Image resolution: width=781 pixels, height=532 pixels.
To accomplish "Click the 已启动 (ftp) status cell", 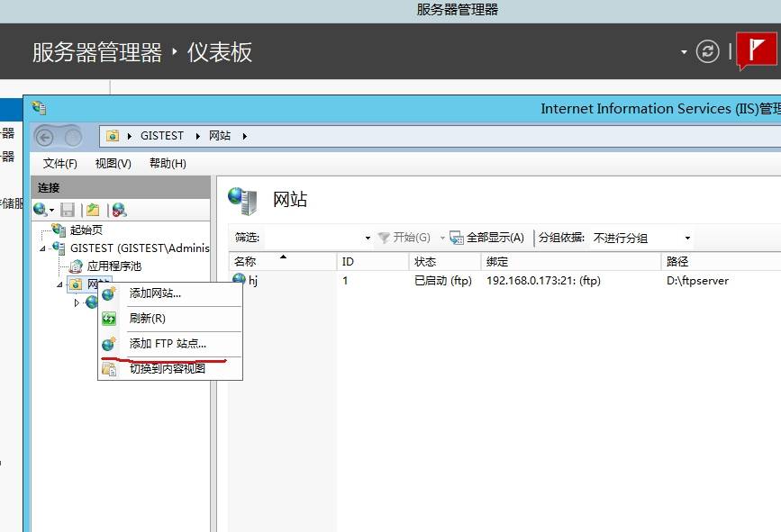I will tap(443, 281).
